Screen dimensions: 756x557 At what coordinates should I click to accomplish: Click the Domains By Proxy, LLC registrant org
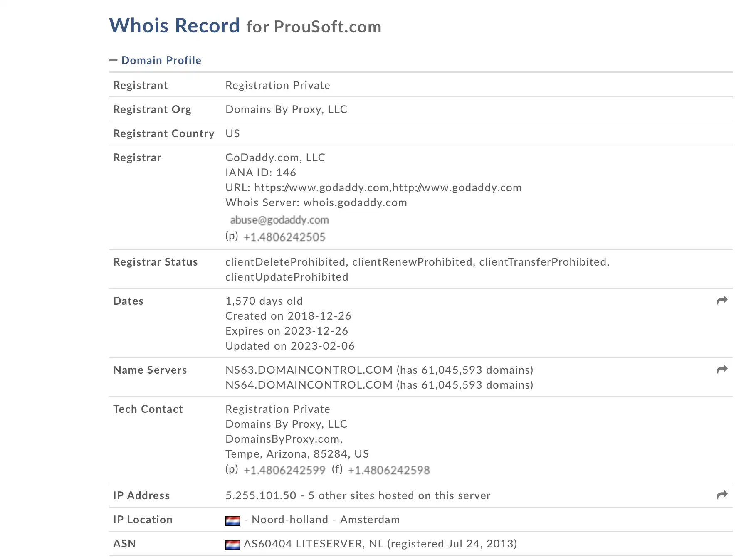[x=286, y=109]
